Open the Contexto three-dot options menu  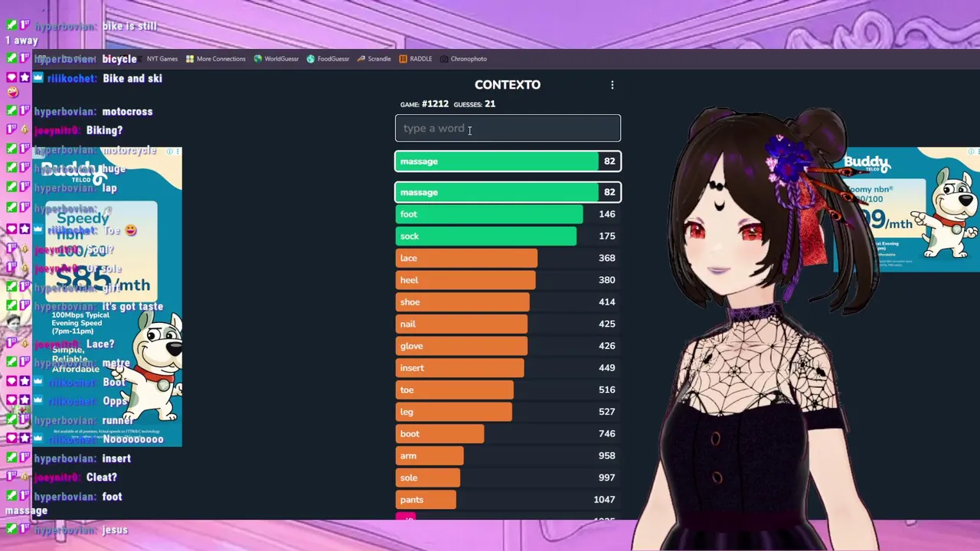(612, 85)
